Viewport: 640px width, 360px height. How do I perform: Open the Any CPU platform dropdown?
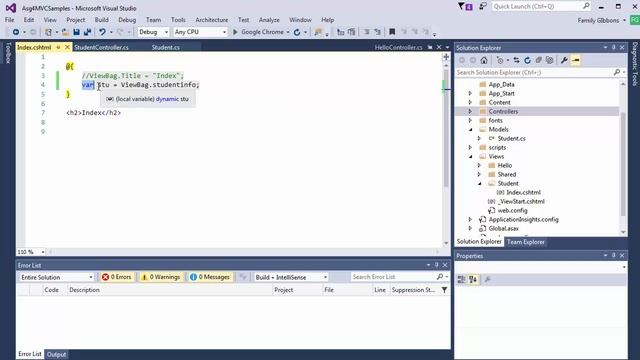pyautogui.click(x=200, y=32)
